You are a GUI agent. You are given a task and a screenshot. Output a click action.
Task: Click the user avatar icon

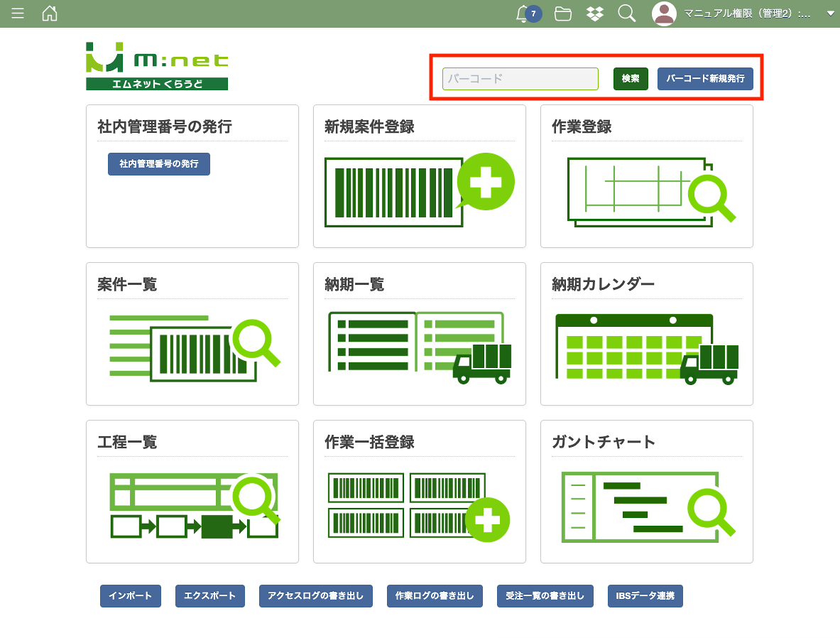(664, 13)
